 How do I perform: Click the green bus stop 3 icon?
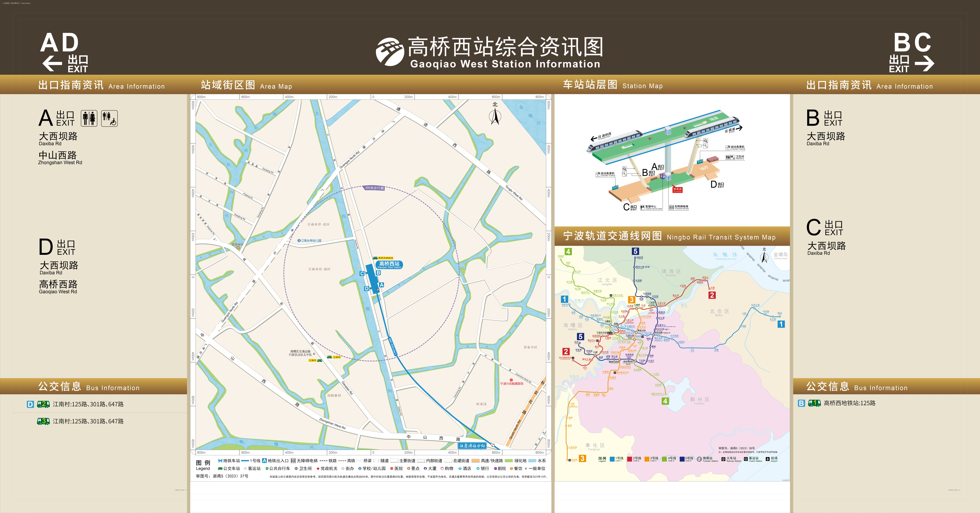tap(43, 421)
